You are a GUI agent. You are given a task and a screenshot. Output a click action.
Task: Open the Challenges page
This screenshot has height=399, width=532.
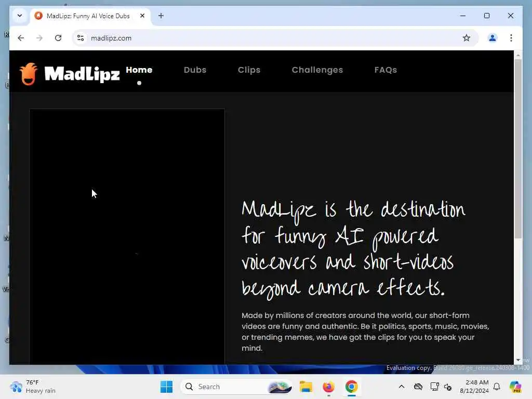[x=317, y=70]
